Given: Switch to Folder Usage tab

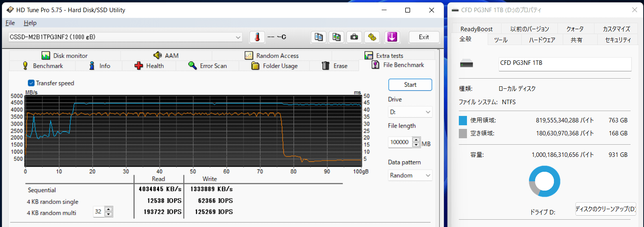Looking at the screenshot, I should tap(274, 66).
